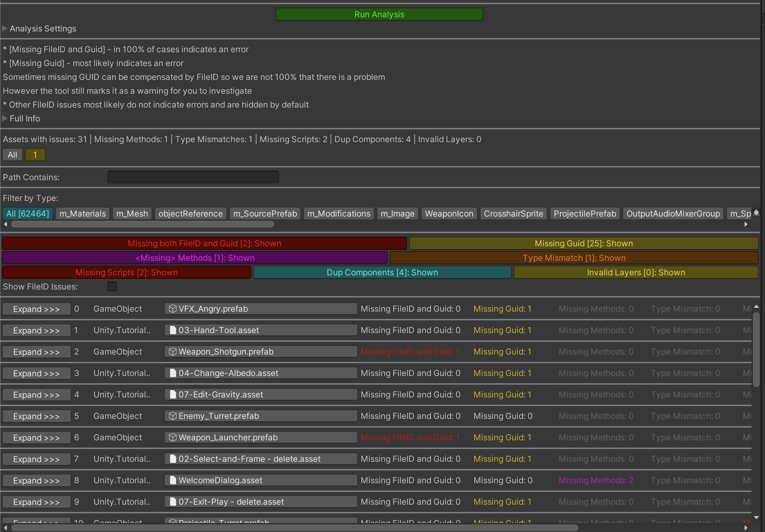Select the 07-Edit-Gravity.asset field

(261, 394)
